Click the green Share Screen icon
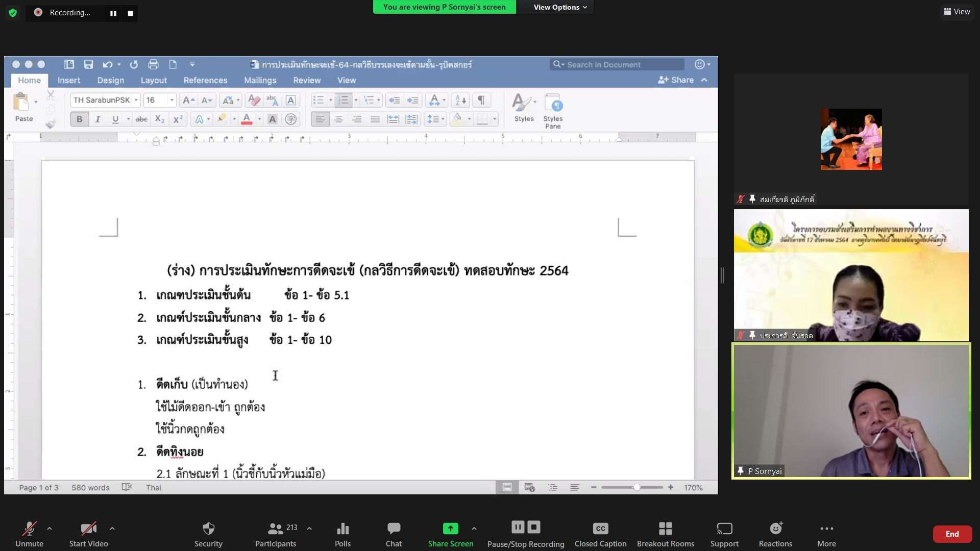Image resolution: width=980 pixels, height=551 pixels. (x=450, y=529)
